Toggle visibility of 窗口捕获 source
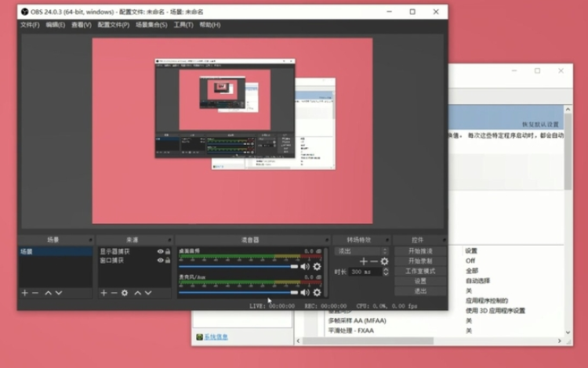This screenshot has width=588, height=368. pos(160,260)
